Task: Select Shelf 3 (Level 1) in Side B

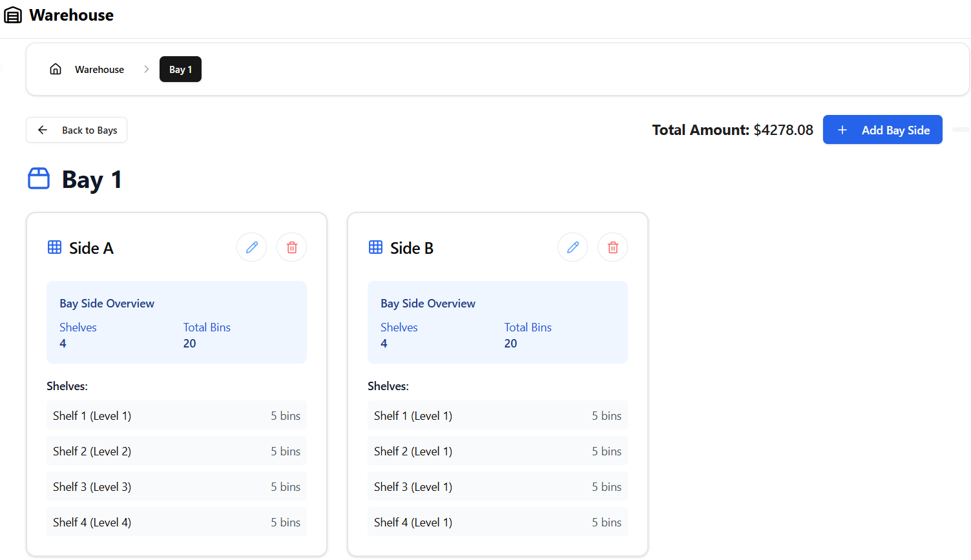Action: point(497,486)
